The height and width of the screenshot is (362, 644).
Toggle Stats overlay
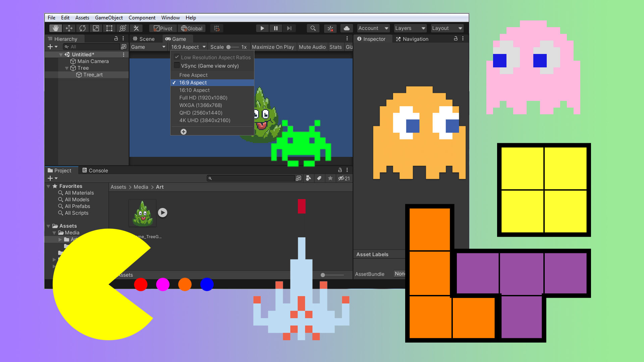click(x=335, y=47)
